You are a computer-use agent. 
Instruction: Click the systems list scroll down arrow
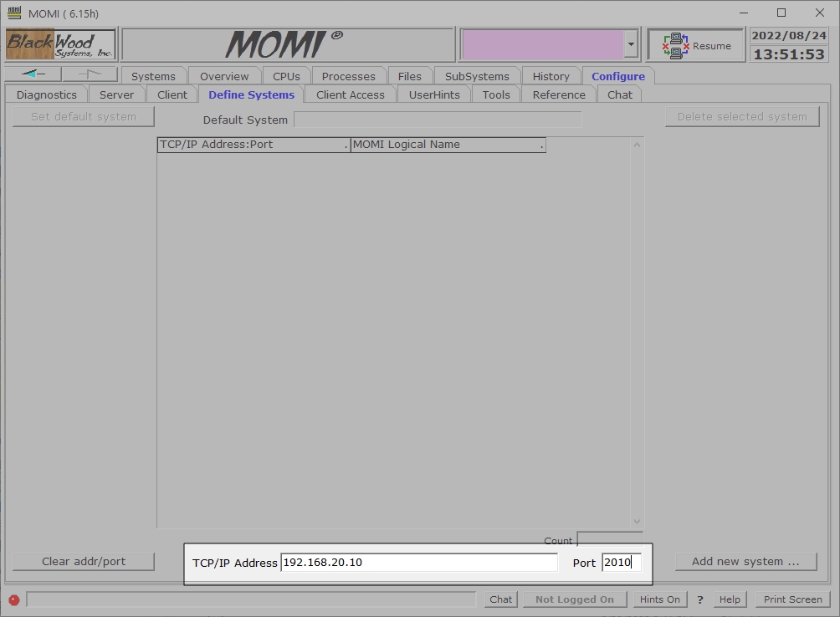pyautogui.click(x=637, y=521)
